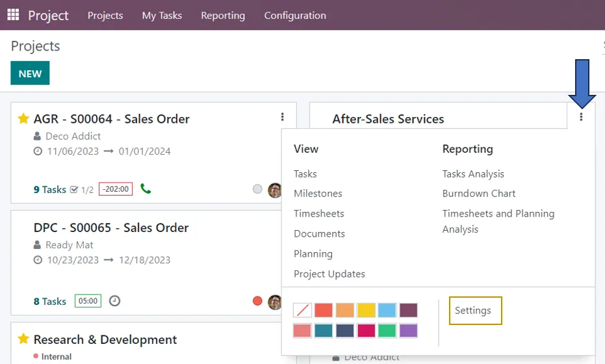Viewport: 605px width, 364px height.
Task: Set status via grey circle on AGR project
Action: coord(257,188)
